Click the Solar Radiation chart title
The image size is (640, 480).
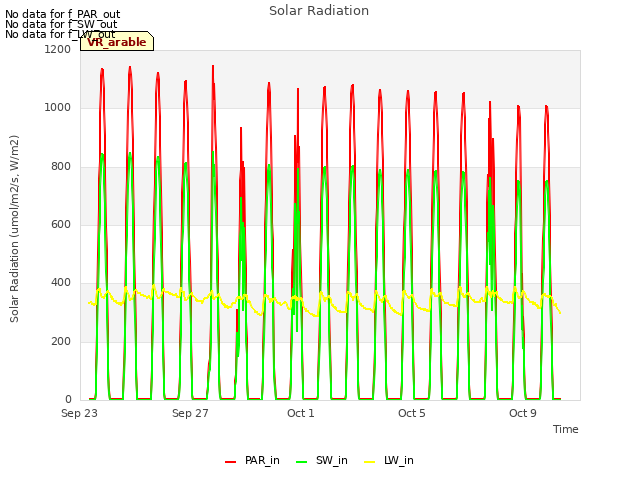(x=319, y=11)
